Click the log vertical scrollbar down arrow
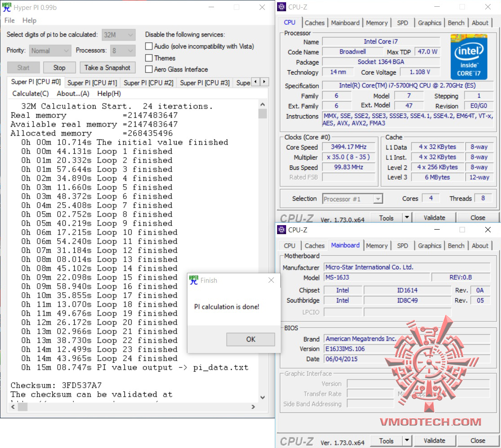Viewport: 501px width, 448px height. (x=263, y=398)
